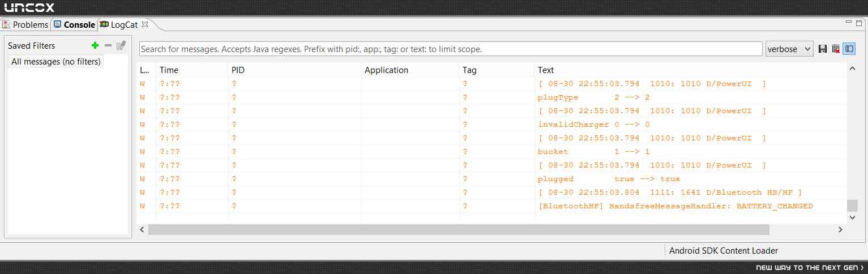The width and height of the screenshot is (868, 274).
Task: Click the up arrow of the vertical scrollbar
Action: click(853, 68)
